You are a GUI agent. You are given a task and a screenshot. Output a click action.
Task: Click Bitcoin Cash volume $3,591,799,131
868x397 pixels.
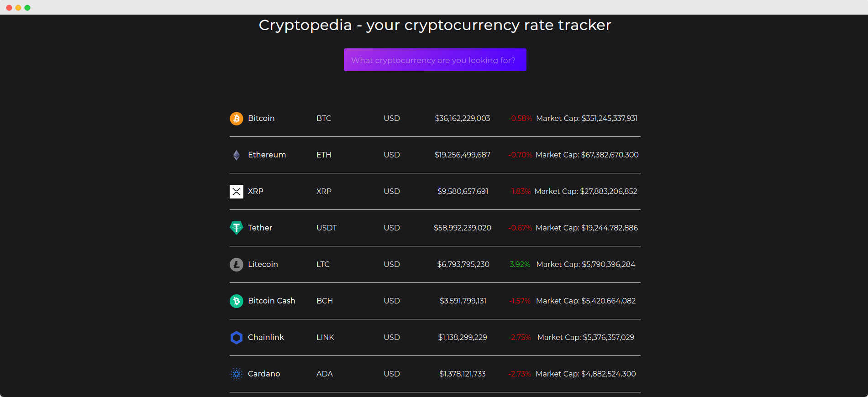pos(463,301)
